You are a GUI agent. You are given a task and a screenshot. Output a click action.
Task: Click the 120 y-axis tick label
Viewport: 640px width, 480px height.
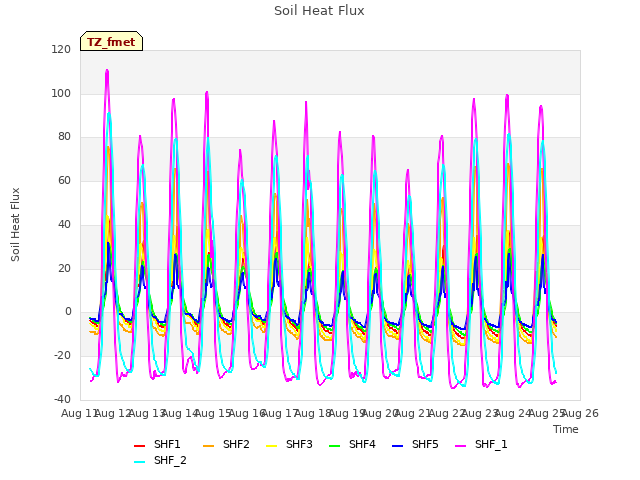click(x=61, y=49)
